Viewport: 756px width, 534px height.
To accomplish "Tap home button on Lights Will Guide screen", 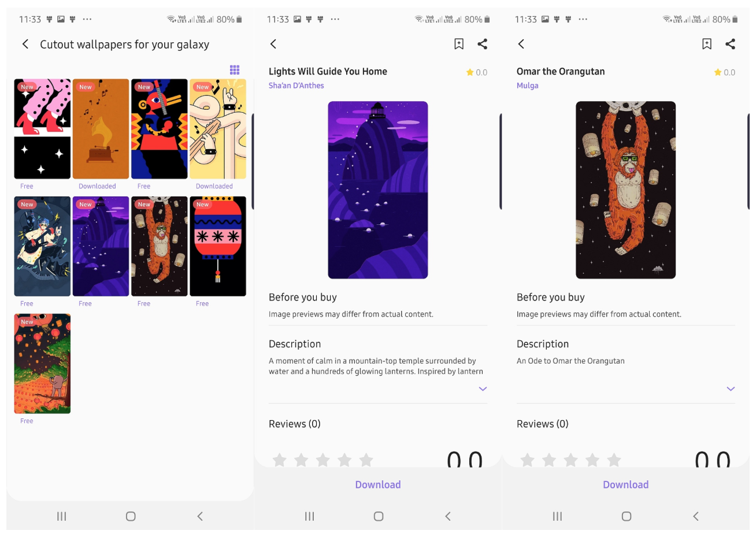I will click(379, 516).
